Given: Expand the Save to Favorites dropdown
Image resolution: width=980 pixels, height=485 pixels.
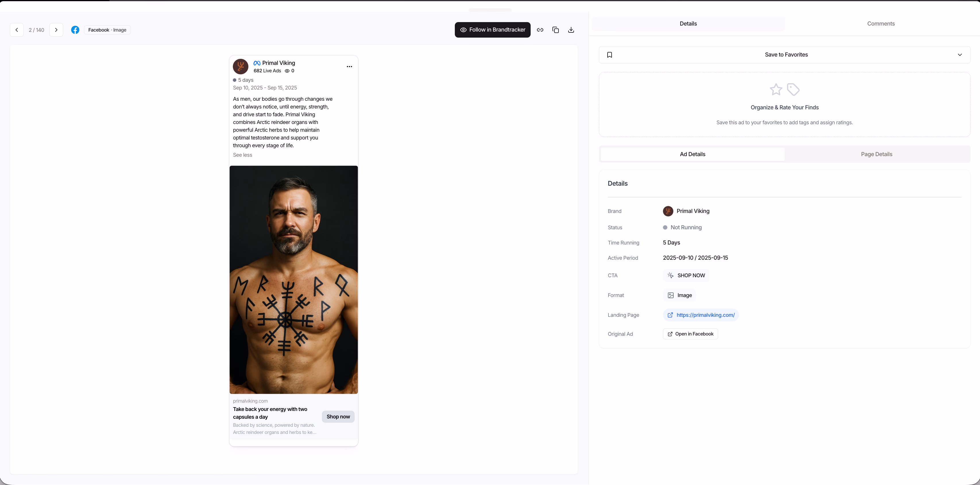Looking at the screenshot, I should [x=960, y=55].
